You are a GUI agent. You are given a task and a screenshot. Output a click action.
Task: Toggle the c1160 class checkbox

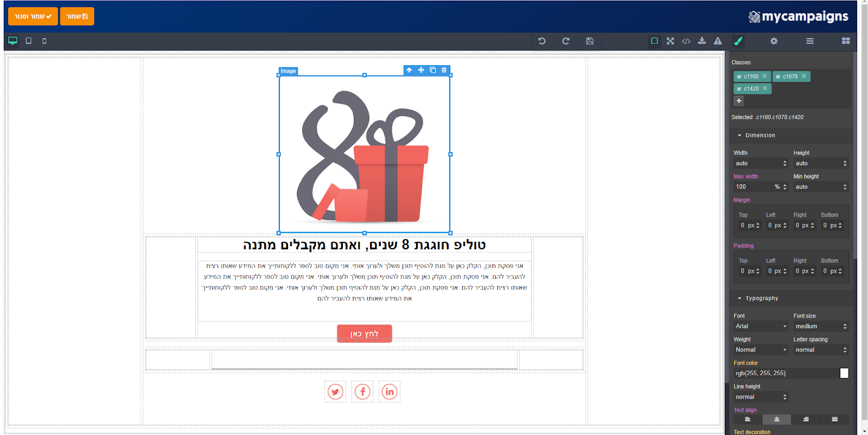point(739,77)
